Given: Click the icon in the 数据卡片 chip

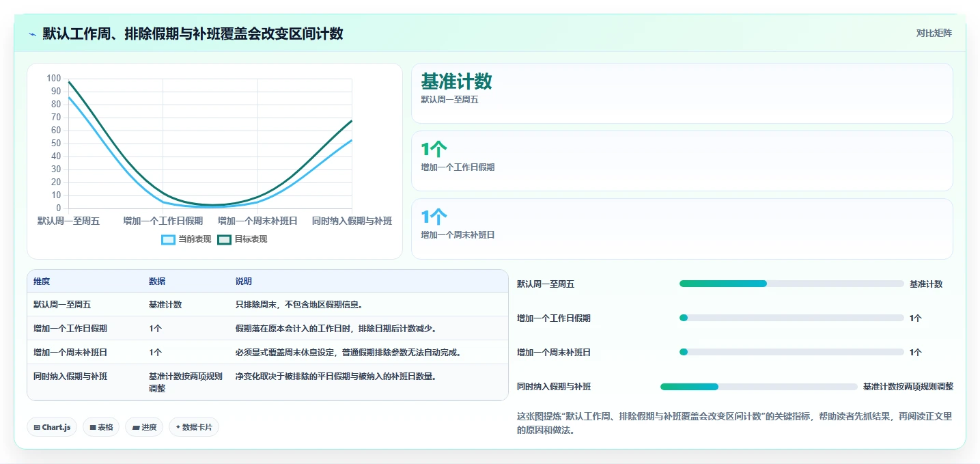Looking at the screenshot, I should (x=178, y=427).
